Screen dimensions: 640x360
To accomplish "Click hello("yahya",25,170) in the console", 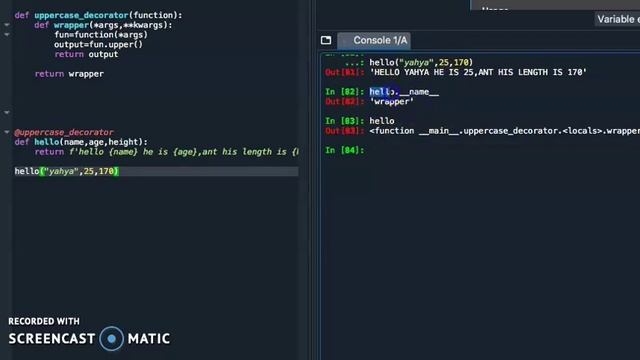I will click(x=421, y=62).
